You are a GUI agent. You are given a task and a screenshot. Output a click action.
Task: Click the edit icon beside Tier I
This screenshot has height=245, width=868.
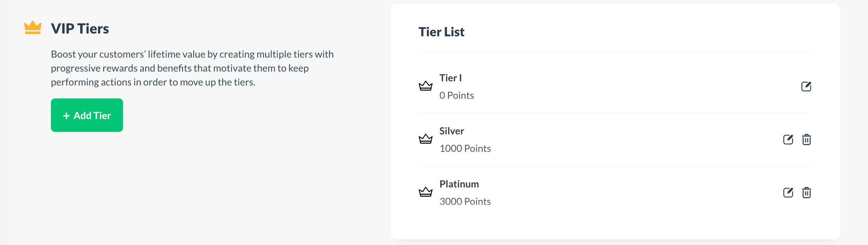[x=807, y=86]
